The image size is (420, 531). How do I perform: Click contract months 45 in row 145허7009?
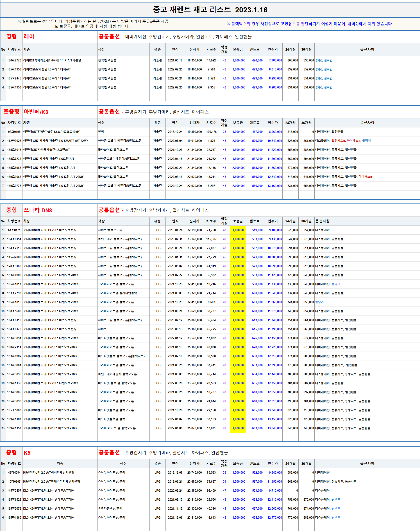coord(224,257)
